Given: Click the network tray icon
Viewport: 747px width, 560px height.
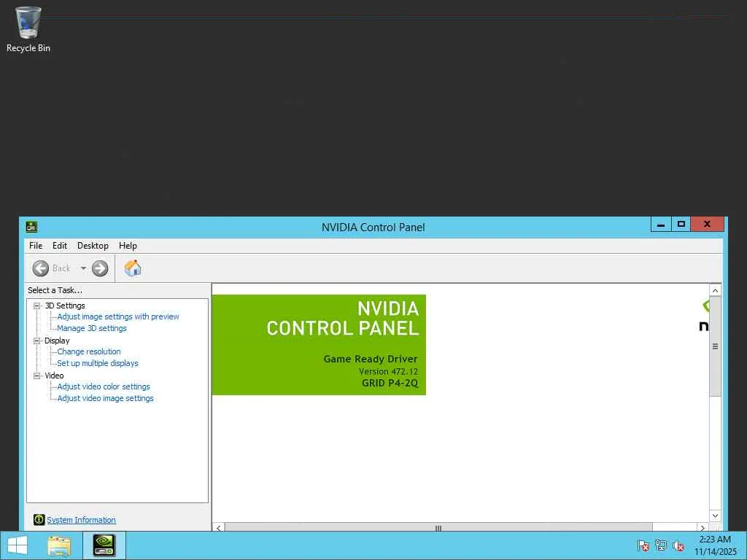Looking at the screenshot, I should (x=661, y=545).
